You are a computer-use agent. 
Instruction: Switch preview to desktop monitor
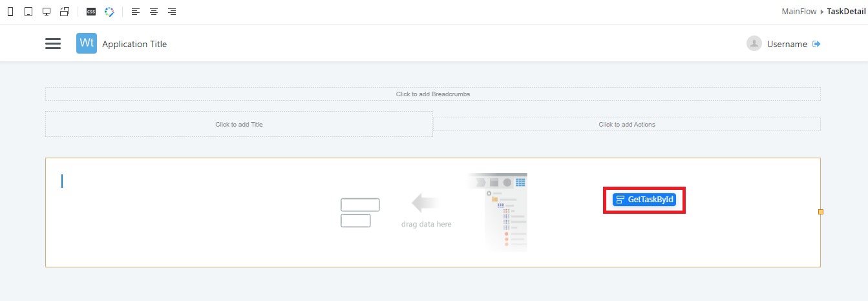click(47, 12)
